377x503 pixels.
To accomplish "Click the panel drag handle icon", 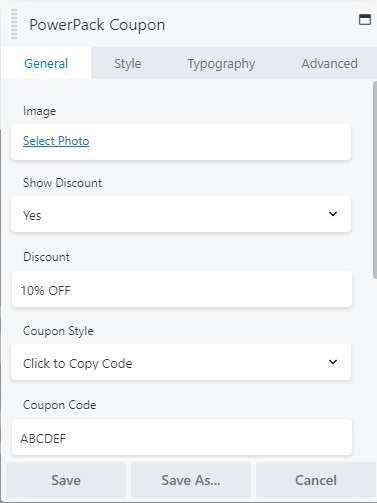I will click(x=14, y=24).
